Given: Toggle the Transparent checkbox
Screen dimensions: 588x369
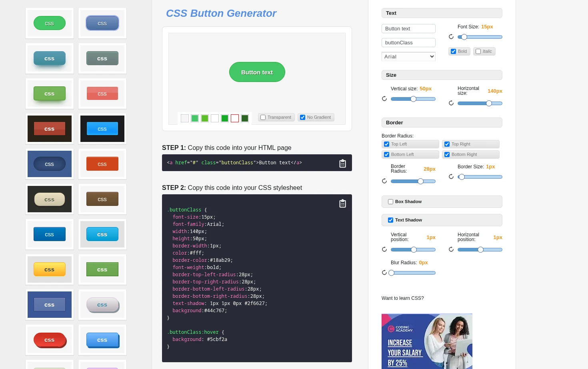Looking at the screenshot, I should pos(263,118).
